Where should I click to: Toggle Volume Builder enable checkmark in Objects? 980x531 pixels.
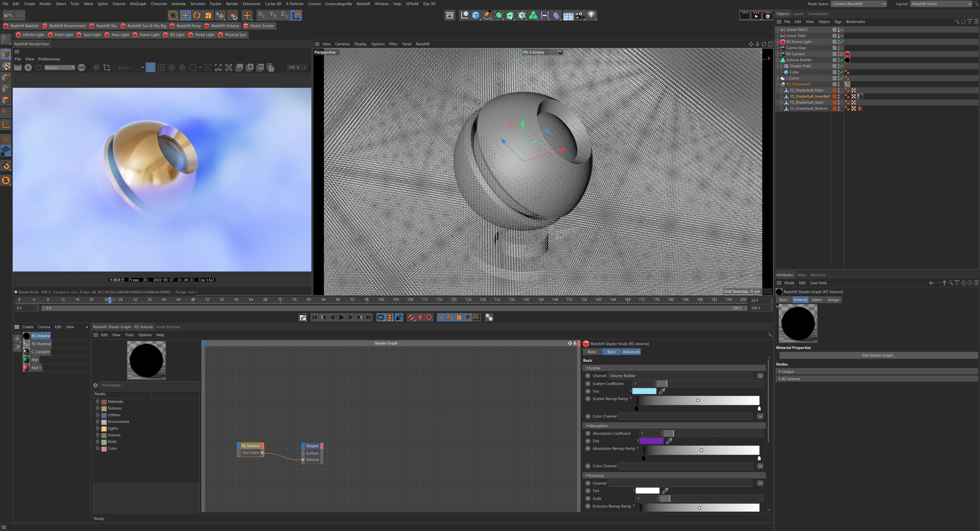point(841,60)
